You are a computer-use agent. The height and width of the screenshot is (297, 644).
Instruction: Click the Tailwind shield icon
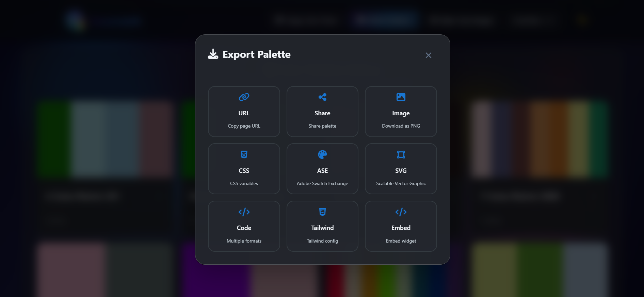pos(322,212)
